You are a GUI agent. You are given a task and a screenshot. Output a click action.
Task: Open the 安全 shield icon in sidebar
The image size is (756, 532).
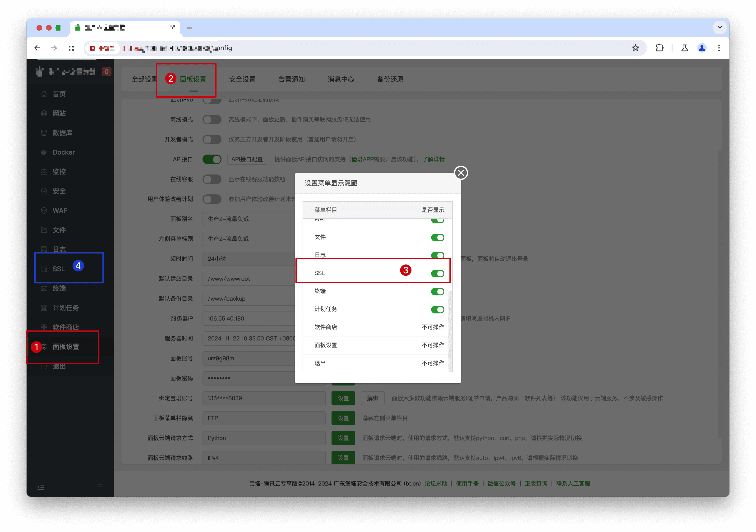click(44, 191)
